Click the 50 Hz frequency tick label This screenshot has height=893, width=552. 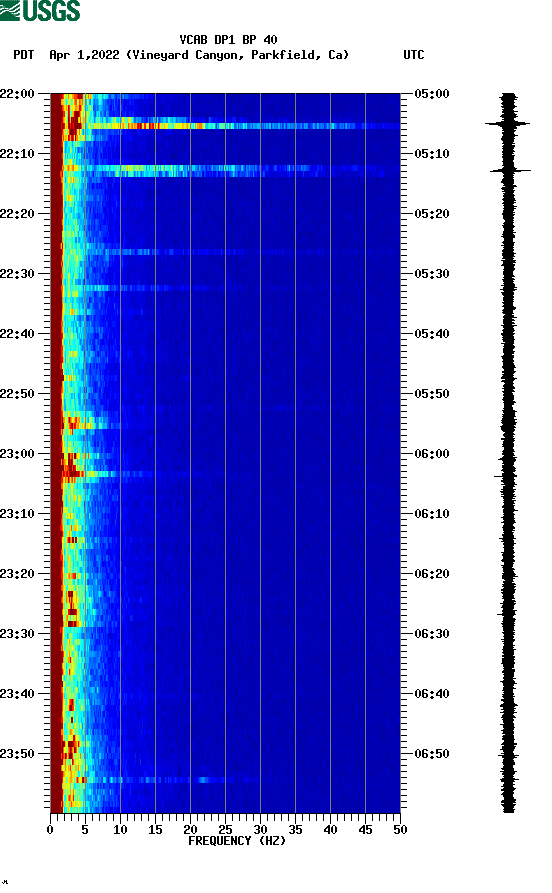pos(400,830)
